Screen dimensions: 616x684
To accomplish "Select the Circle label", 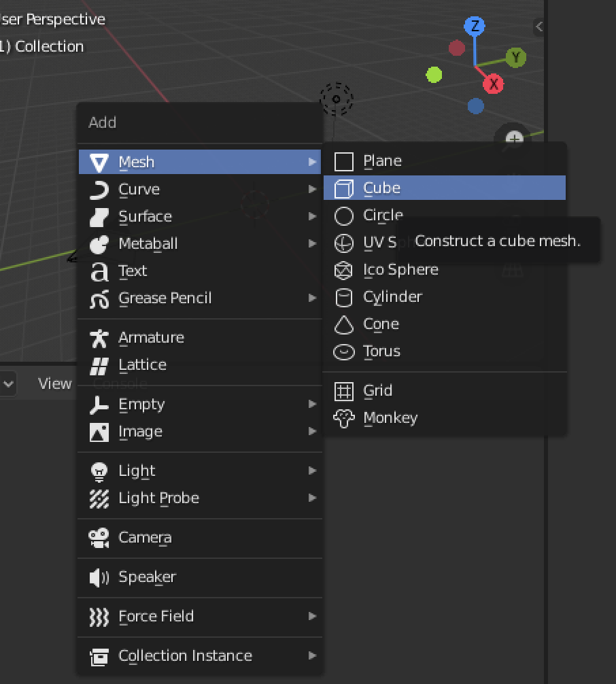I will pyautogui.click(x=383, y=215).
